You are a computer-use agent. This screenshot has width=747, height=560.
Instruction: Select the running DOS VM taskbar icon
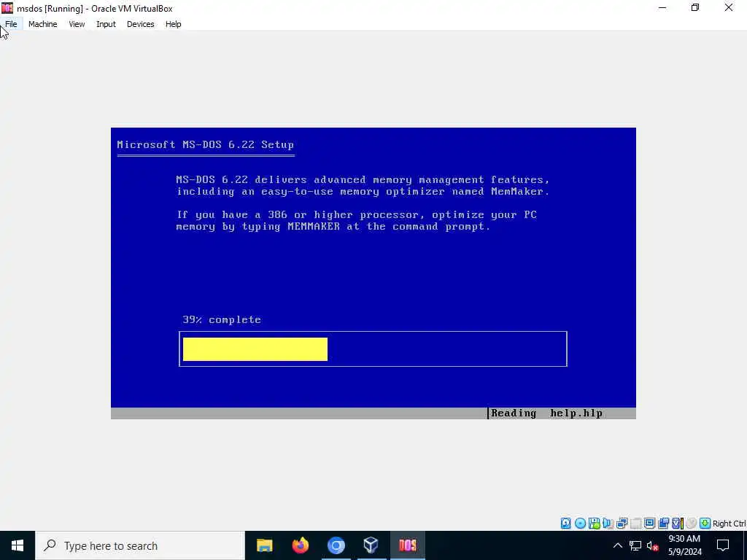[407, 545]
